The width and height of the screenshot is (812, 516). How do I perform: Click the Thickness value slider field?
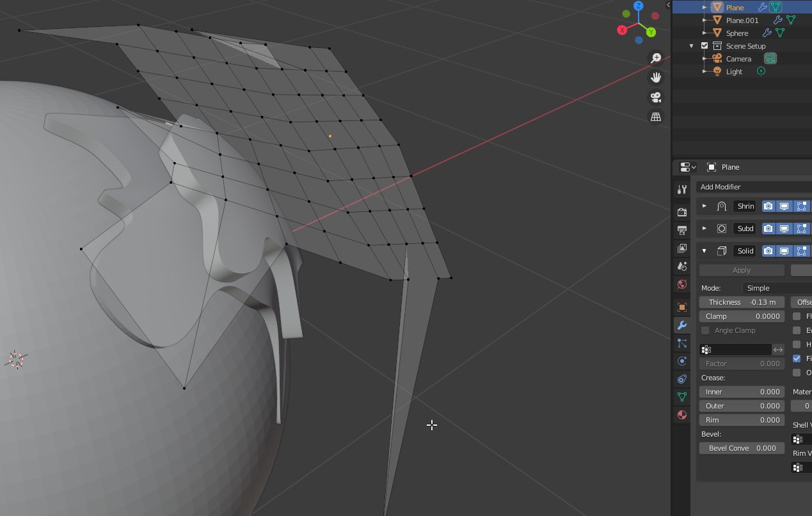tap(742, 302)
